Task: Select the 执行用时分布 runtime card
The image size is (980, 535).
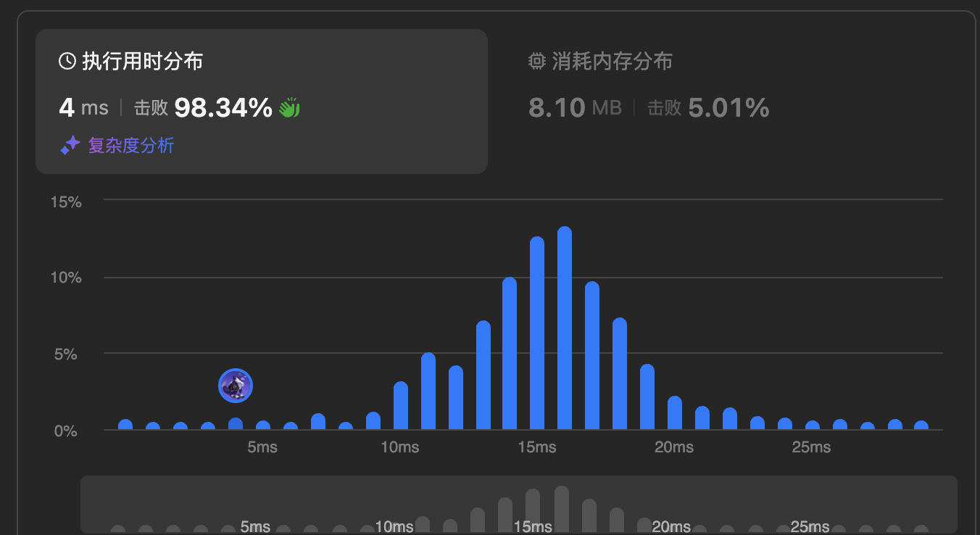Action: [261, 101]
